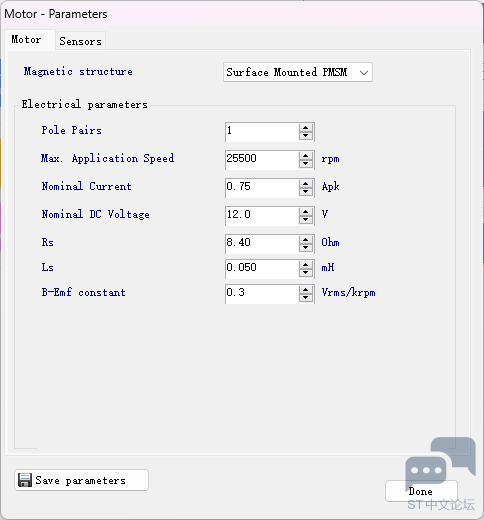Click the Nominal Current value field
The image size is (484, 520).
click(262, 188)
